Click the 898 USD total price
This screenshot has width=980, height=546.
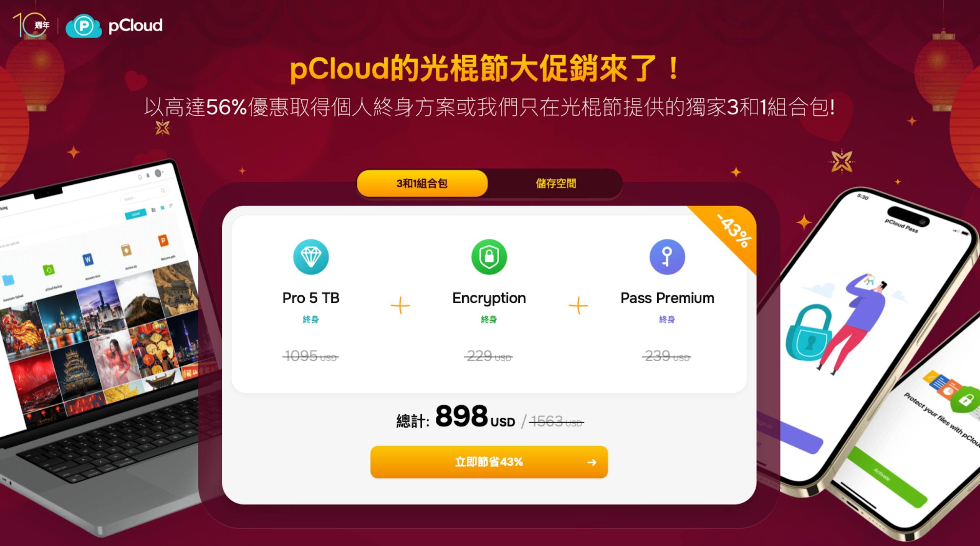[475, 416]
